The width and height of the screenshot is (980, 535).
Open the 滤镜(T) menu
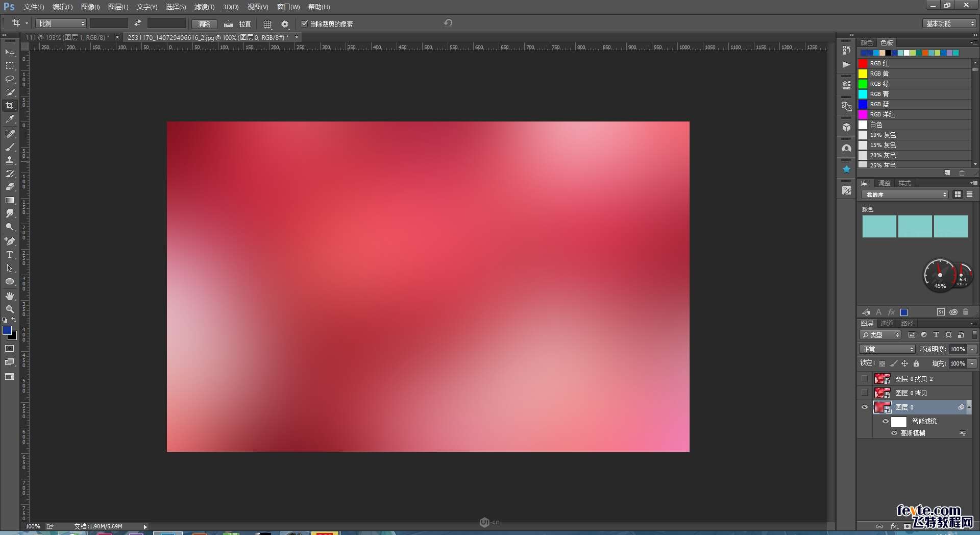click(x=204, y=7)
